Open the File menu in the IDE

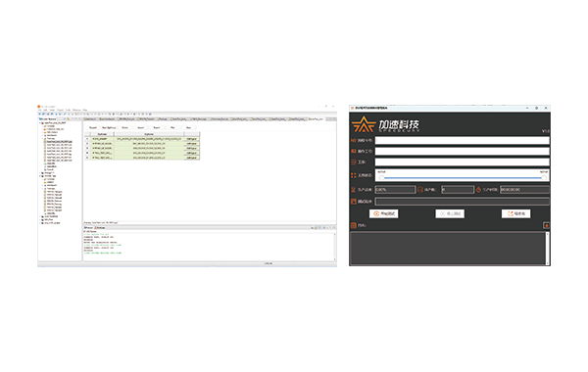coord(40,111)
